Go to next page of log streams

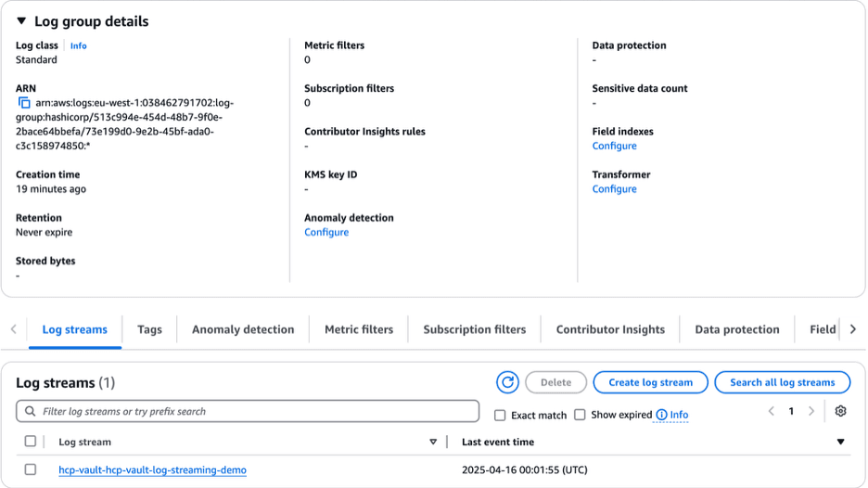tap(811, 411)
